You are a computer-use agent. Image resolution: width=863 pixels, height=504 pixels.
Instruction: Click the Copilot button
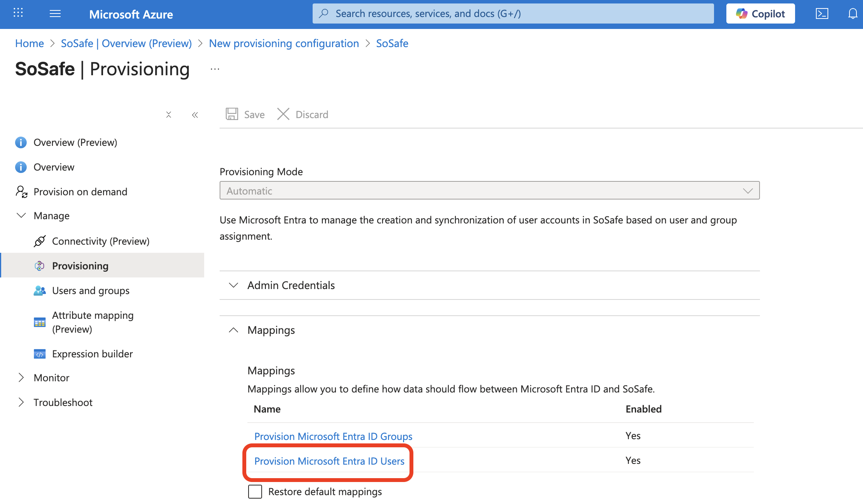pyautogui.click(x=760, y=14)
